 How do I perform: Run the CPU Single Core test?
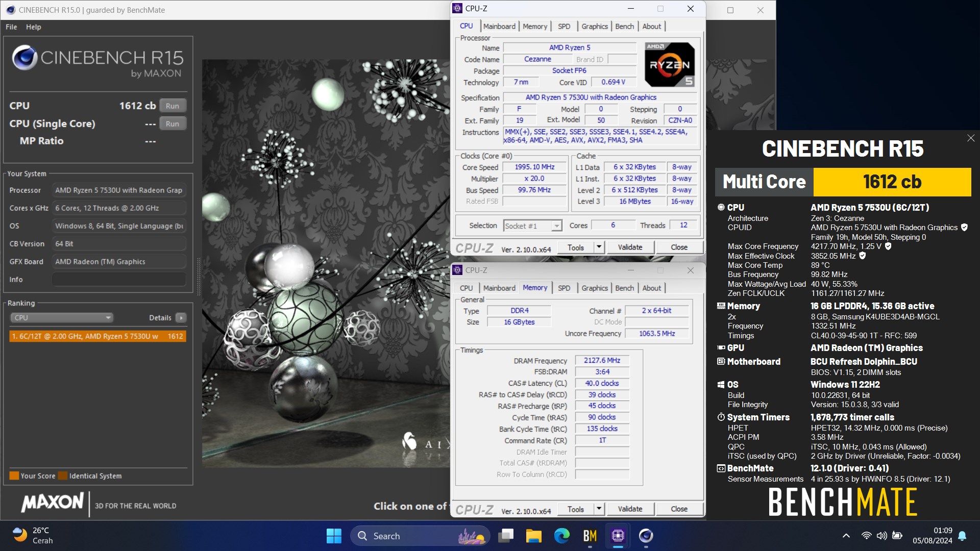tap(173, 123)
